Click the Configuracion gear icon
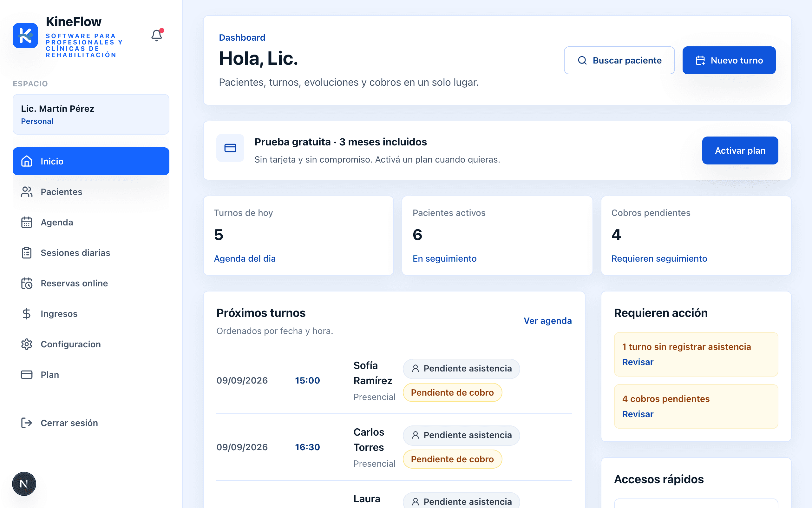Image resolution: width=812 pixels, height=508 pixels. pyautogui.click(x=27, y=344)
